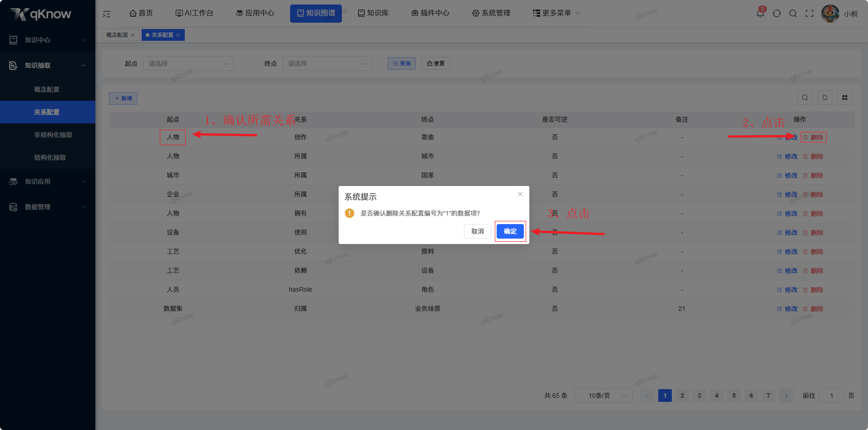The height and width of the screenshot is (430, 868).
Task: Refresh the table using toolbar refresh icon
Action: tap(825, 98)
